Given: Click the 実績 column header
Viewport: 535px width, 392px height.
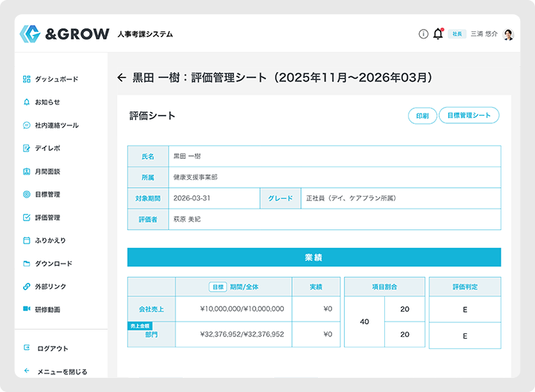Looking at the screenshot, I should coord(316,287).
